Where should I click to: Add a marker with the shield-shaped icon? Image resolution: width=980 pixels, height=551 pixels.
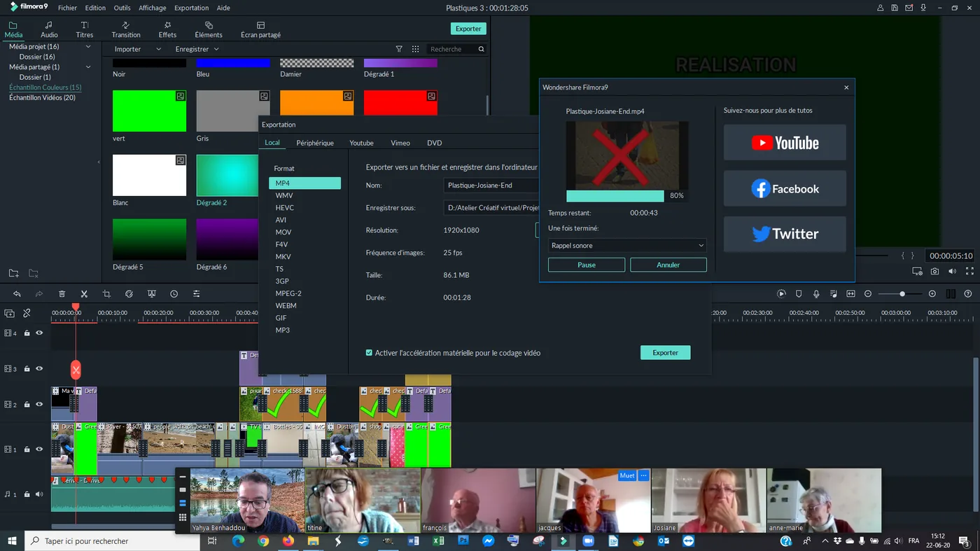tap(799, 294)
